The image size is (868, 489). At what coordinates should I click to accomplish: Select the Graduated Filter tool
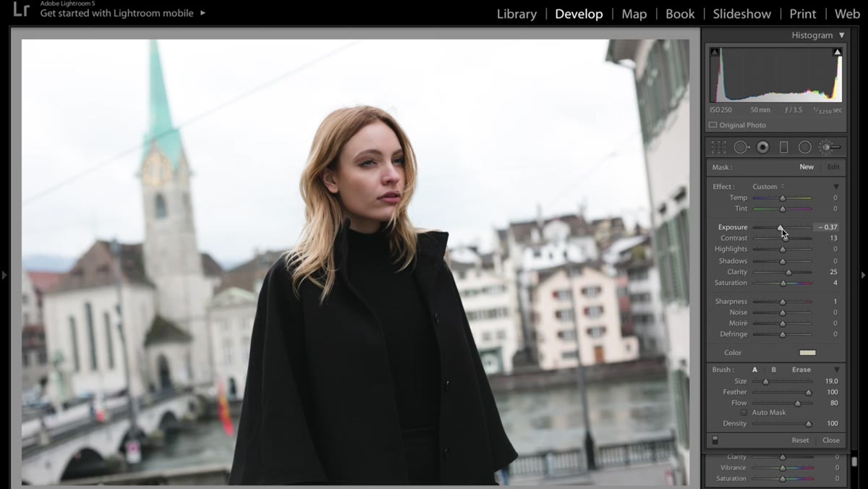(x=783, y=148)
